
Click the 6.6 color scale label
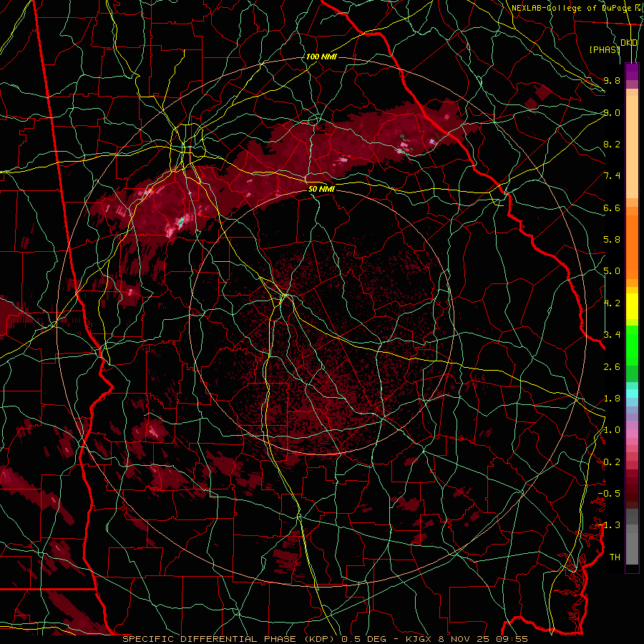(612, 208)
